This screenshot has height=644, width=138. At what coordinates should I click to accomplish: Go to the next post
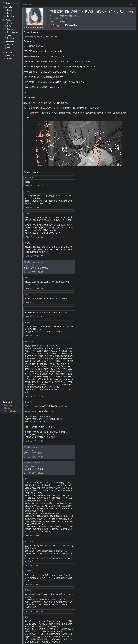133,5
